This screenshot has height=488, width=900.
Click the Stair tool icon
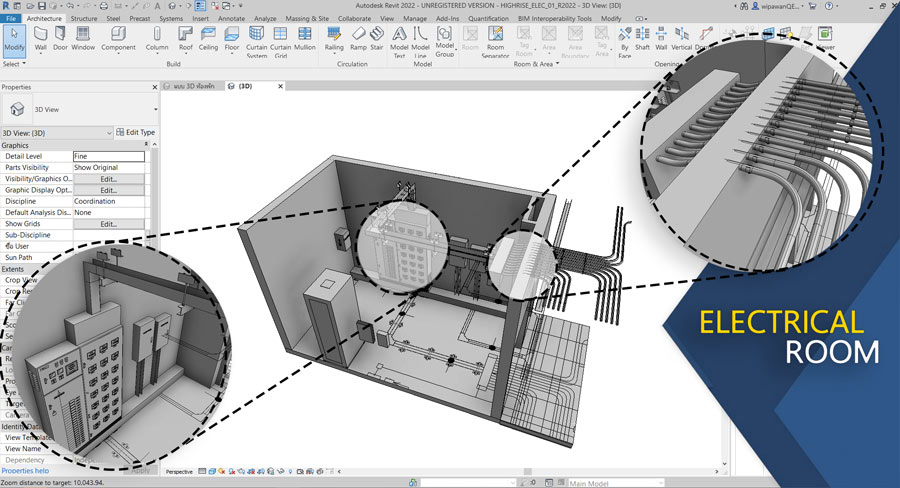pyautogui.click(x=377, y=38)
